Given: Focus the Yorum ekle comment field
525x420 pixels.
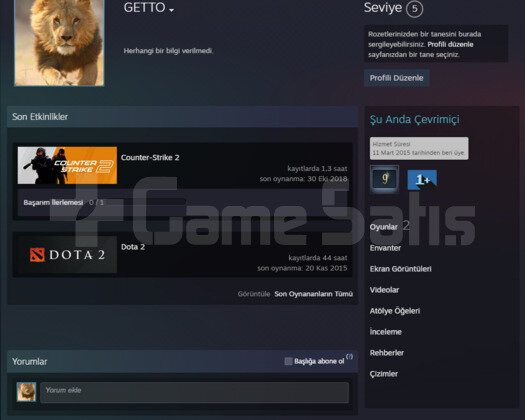Looking at the screenshot, I should pyautogui.click(x=195, y=392).
